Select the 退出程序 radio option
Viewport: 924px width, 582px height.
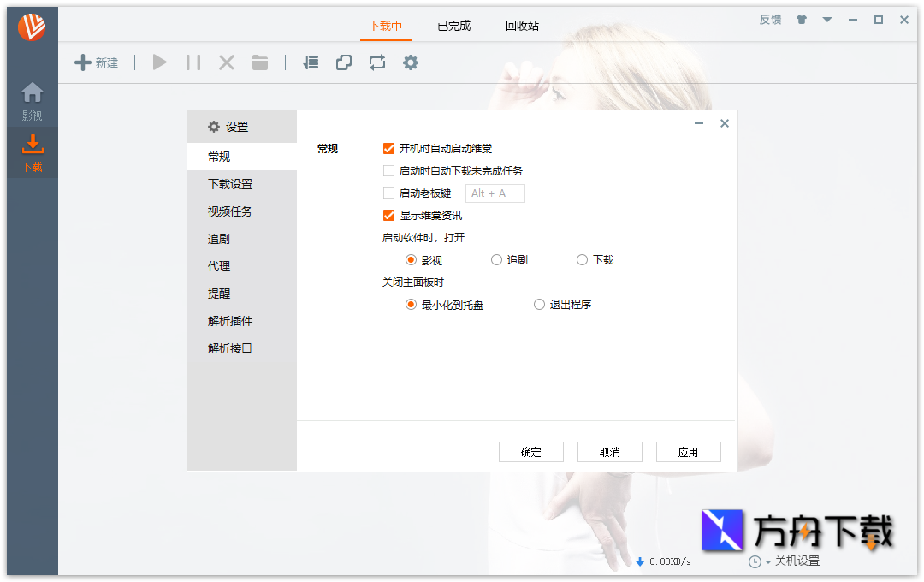[x=539, y=304]
